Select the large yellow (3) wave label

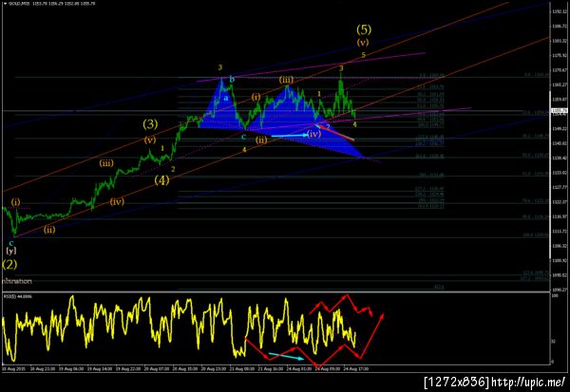point(150,124)
